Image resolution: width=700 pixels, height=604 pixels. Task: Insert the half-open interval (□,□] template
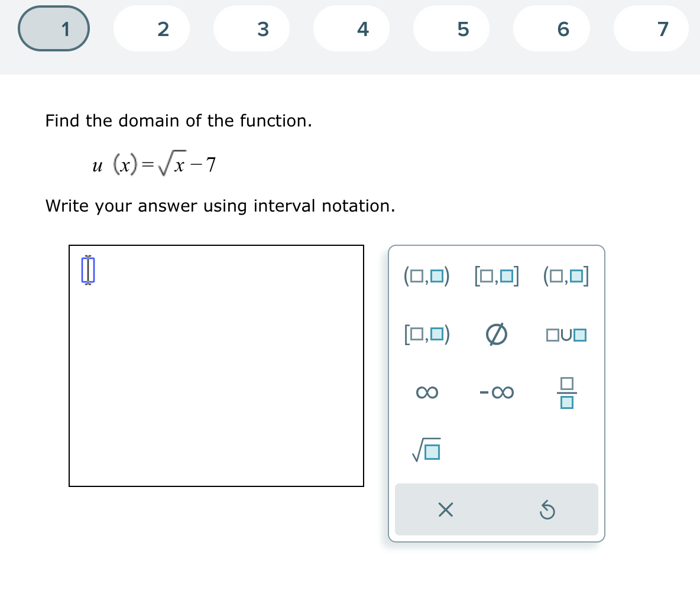pyautogui.click(x=566, y=275)
